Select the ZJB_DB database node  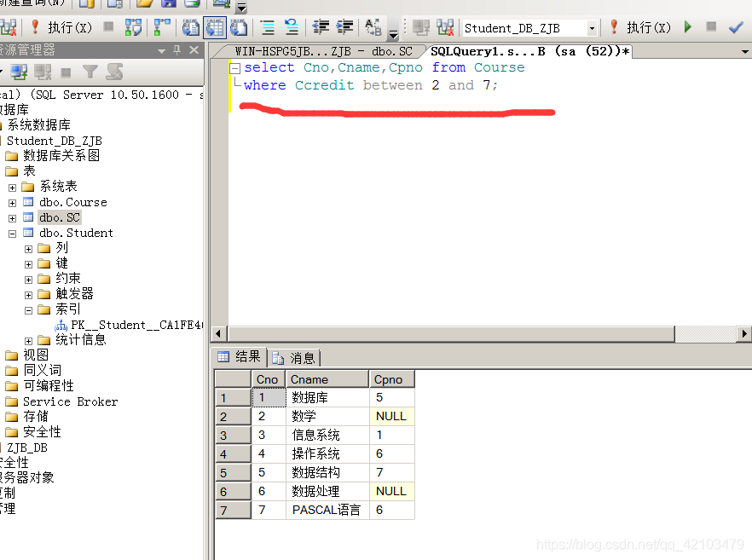click(x=27, y=447)
